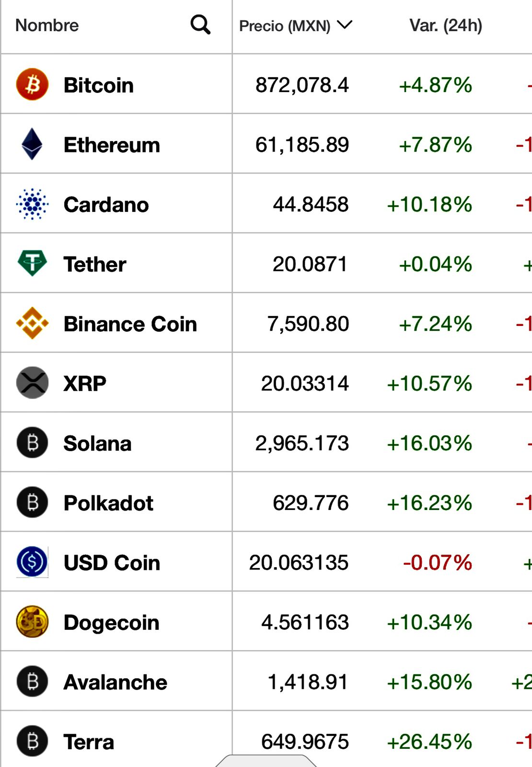Select the Avalanche coin name
532x767 pixels.
[x=116, y=682]
